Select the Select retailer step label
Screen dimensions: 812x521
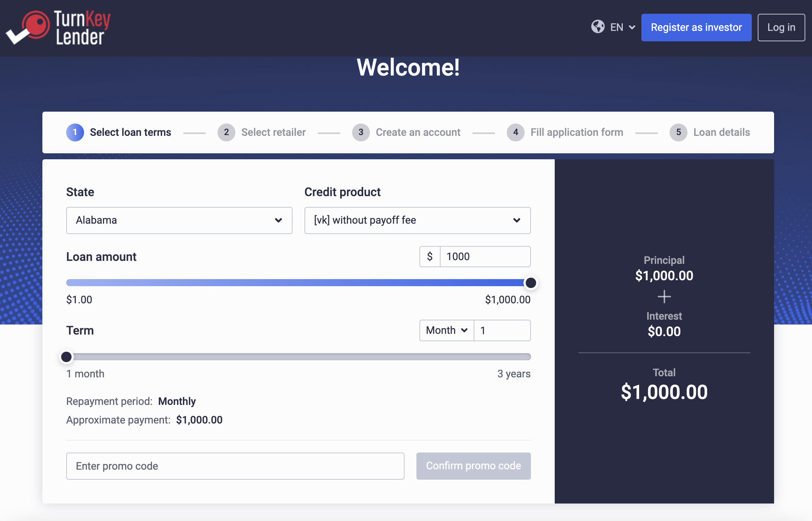tap(274, 132)
